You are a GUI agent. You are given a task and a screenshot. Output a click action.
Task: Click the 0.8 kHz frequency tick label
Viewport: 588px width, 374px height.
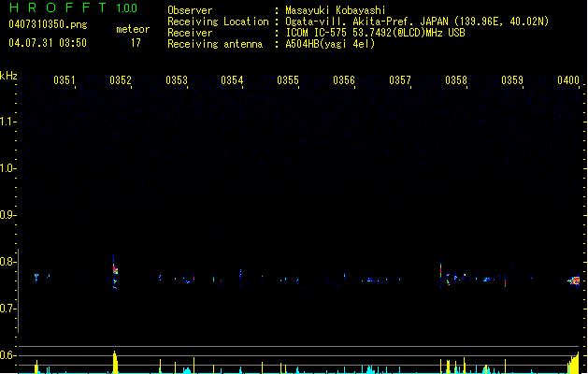(7, 262)
